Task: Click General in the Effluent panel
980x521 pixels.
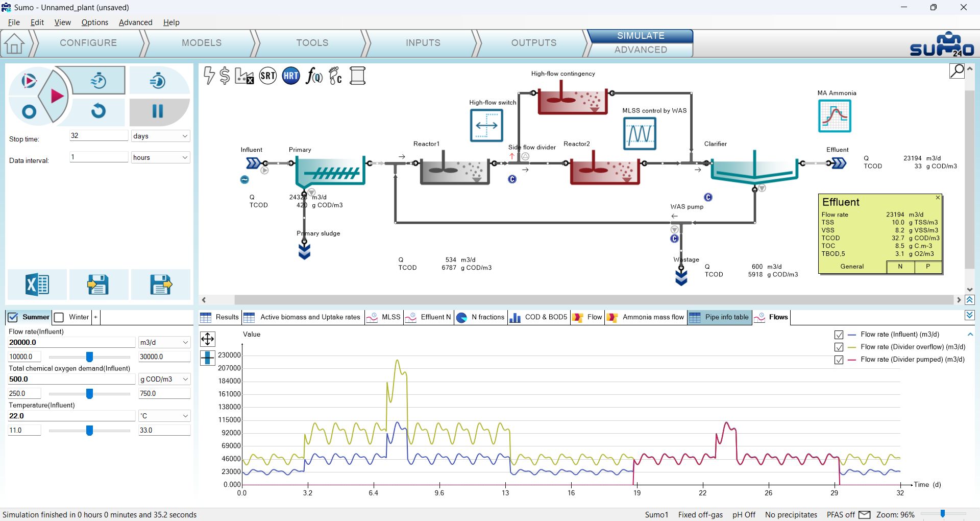Action: [852, 267]
